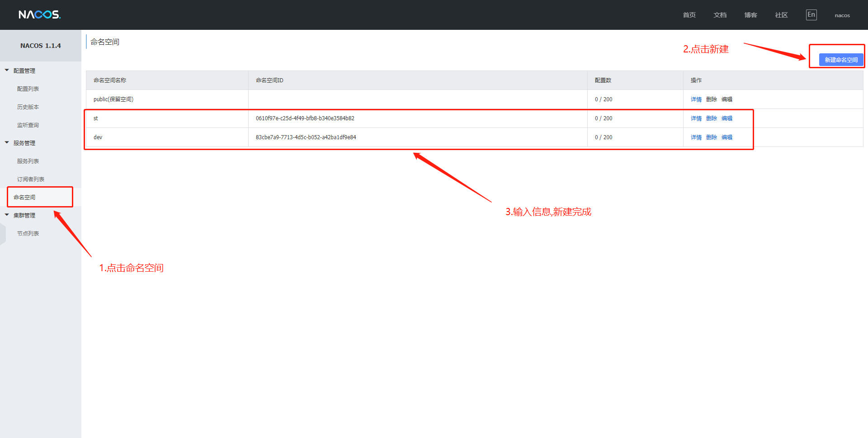
Task: Open the nacos user menu
Action: point(842,15)
